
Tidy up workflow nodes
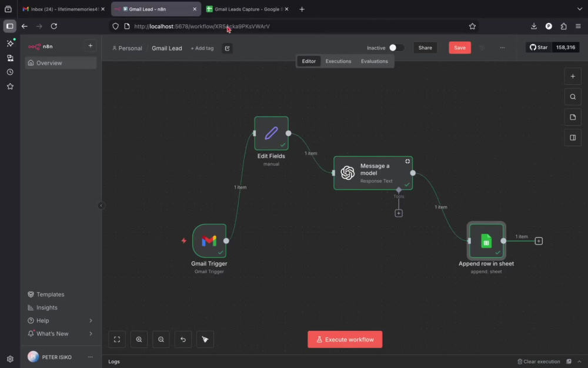[205, 340]
